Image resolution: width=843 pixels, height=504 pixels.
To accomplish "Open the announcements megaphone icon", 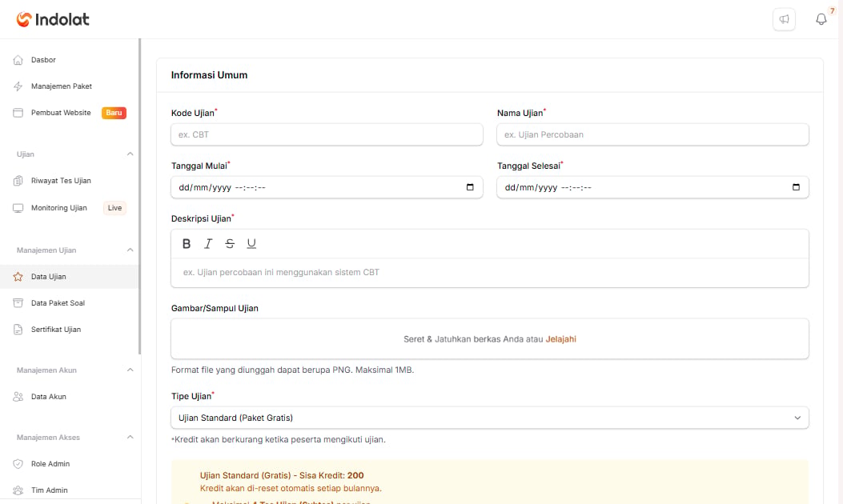I will (784, 19).
